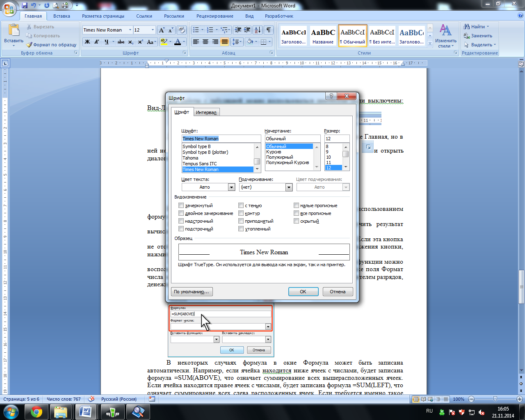Click the Sort icon in Абзац group
The width and height of the screenshot is (525, 420).
[258, 30]
